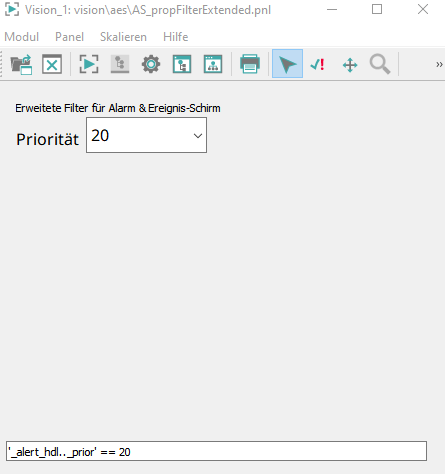Open the Skalieren menu
This screenshot has width=445, height=474.
tap(123, 37)
